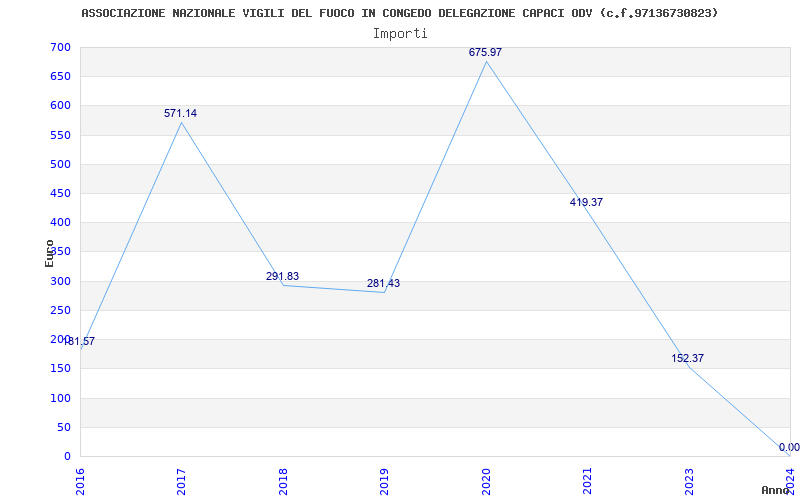Image resolution: width=800 pixels, height=500 pixels.
Task: Click the 152.37 data label at 2023
Action: click(687, 358)
